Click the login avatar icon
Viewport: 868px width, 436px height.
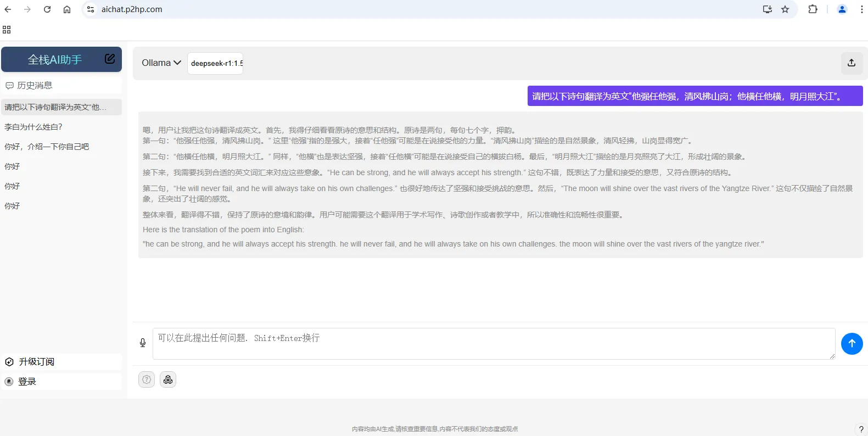[9, 382]
